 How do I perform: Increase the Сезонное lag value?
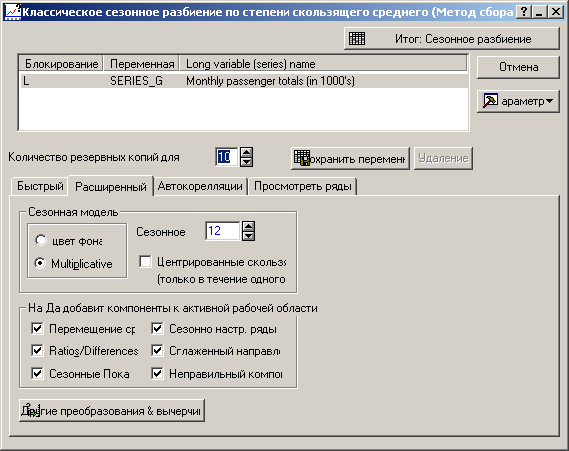coord(249,226)
